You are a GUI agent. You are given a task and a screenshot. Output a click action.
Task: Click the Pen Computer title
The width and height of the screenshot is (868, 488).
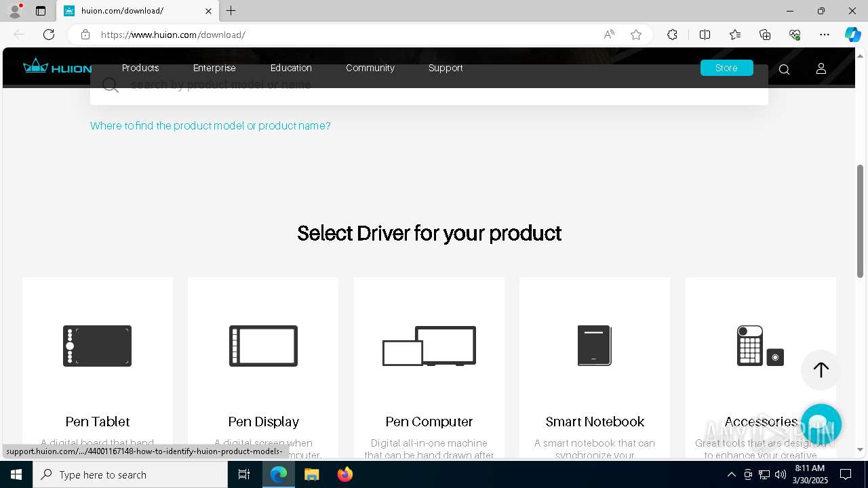tap(429, 422)
